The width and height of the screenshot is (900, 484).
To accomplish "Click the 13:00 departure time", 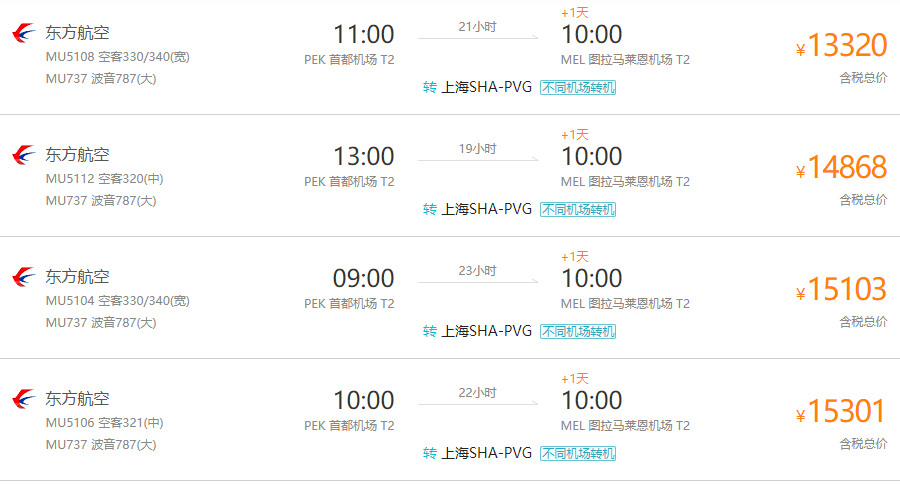I will [364, 156].
